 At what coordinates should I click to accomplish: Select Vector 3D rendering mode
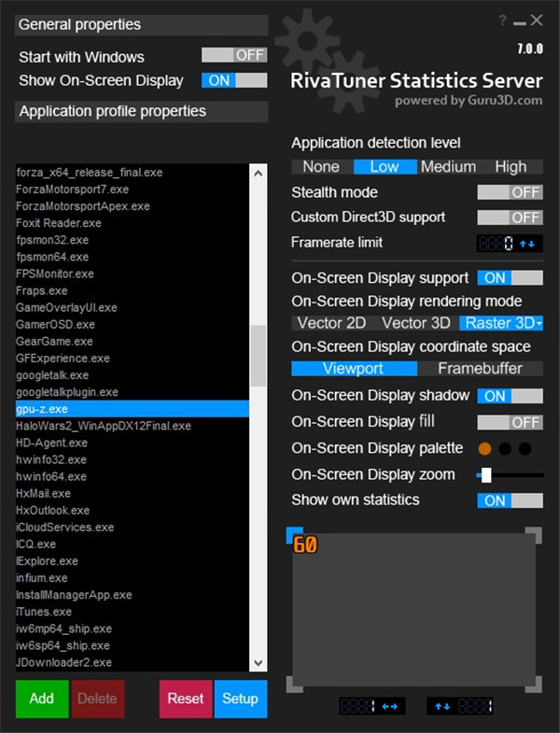tap(415, 323)
